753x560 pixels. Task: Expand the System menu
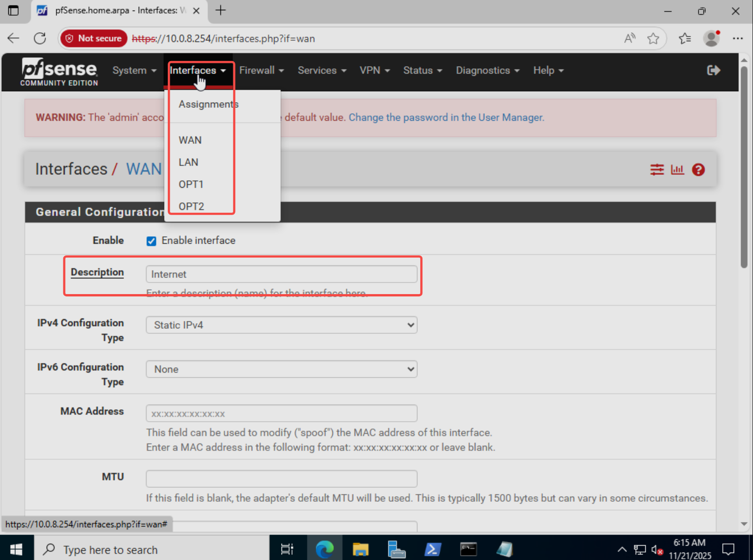135,70
